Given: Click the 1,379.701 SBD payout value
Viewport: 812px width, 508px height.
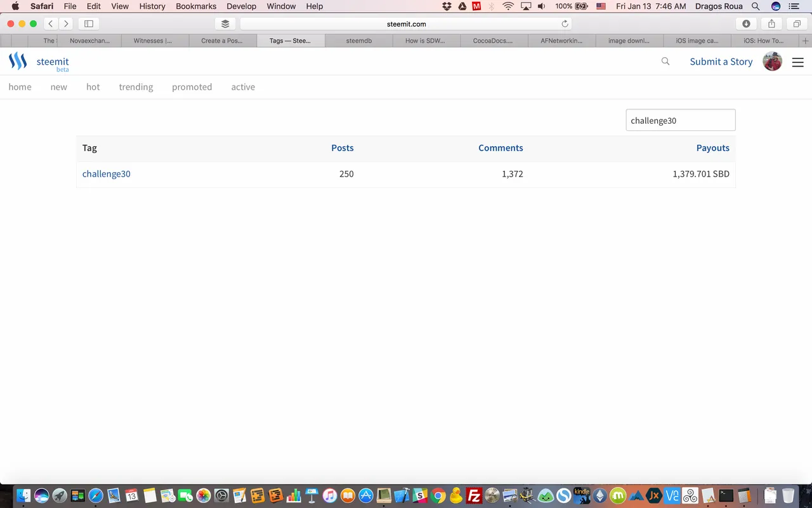Looking at the screenshot, I should pos(701,174).
